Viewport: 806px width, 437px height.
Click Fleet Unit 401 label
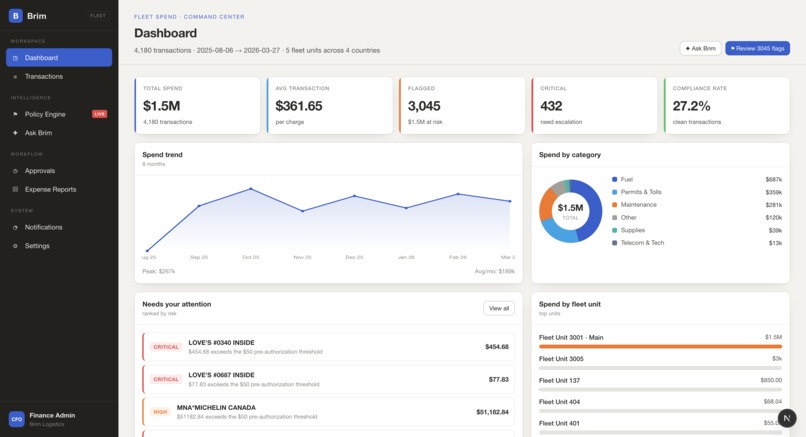(x=559, y=423)
